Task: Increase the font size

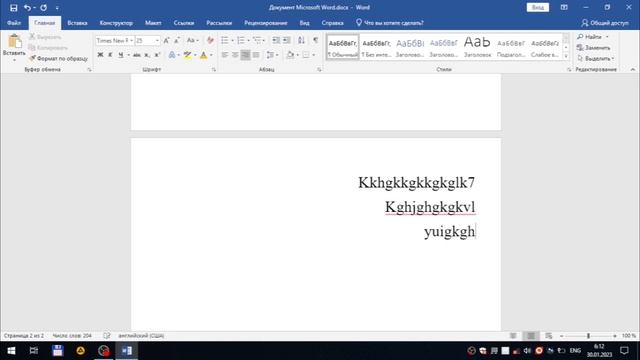Action: tap(166, 40)
